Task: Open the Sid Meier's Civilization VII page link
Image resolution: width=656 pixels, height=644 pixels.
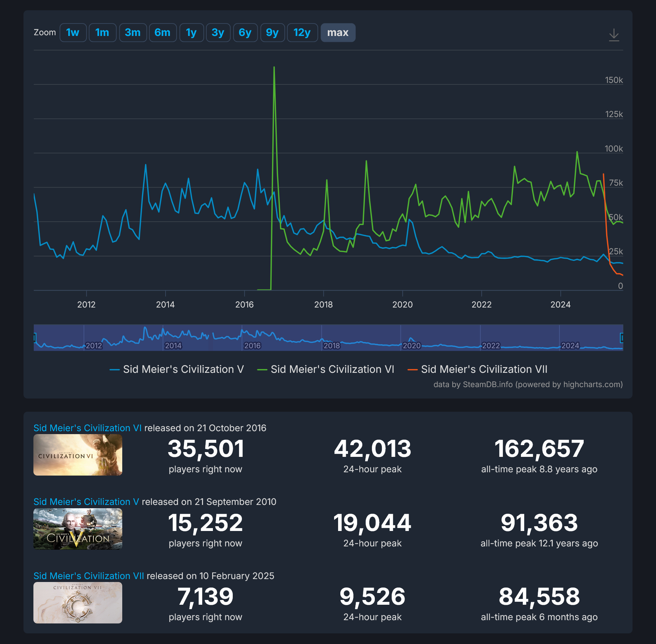Action: click(x=88, y=576)
